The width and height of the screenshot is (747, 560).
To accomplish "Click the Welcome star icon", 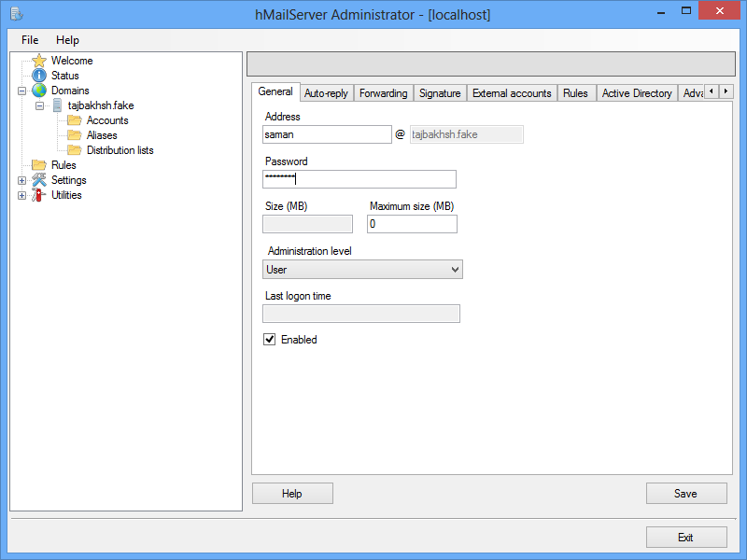I will 39,61.
